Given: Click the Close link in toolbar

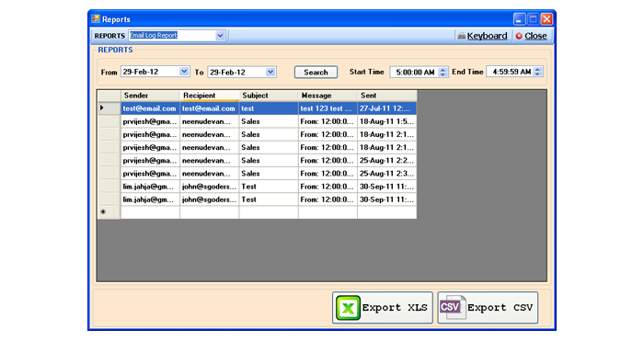Looking at the screenshot, I should pos(535,36).
